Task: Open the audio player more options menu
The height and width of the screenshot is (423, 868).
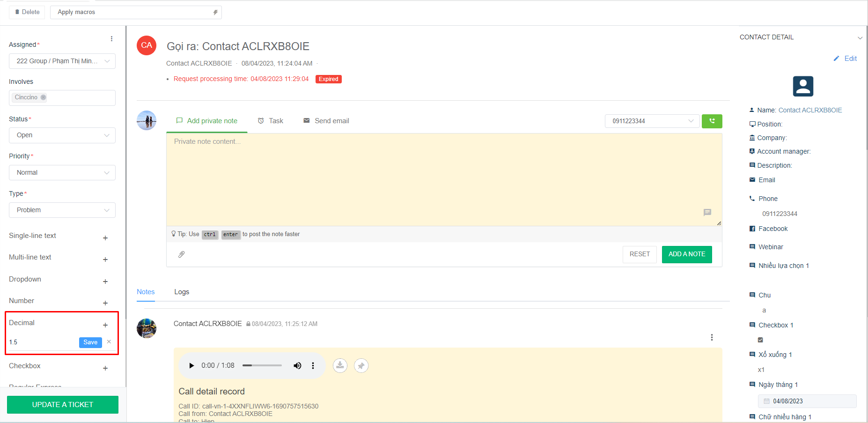Action: click(x=313, y=365)
